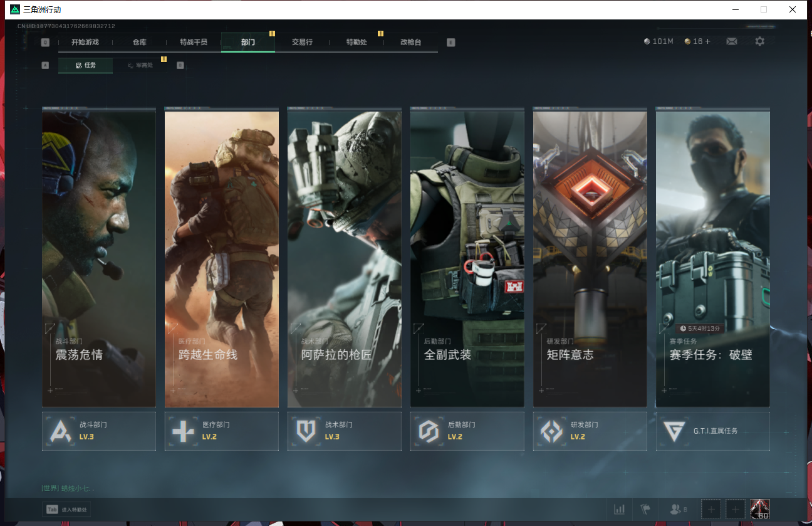Click the CN UID number text

click(x=66, y=26)
